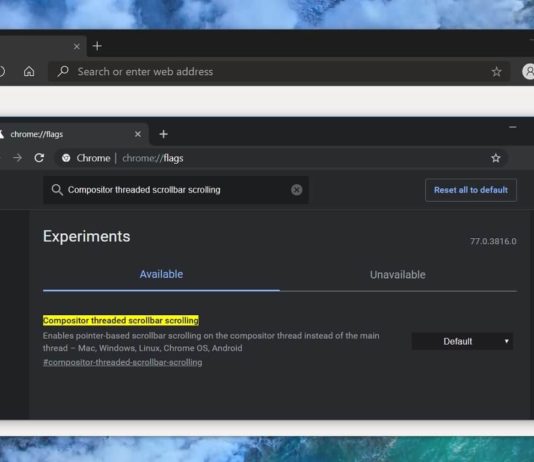Open the Default dropdown for the flag
This screenshot has width=534, height=462.
(462, 341)
